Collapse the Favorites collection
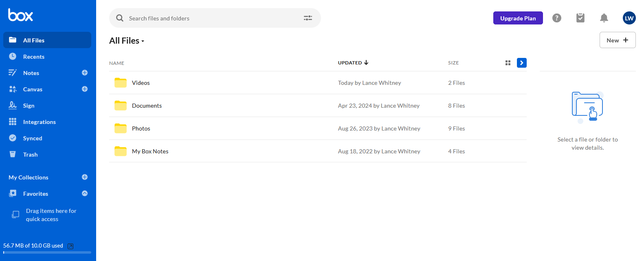The height and width of the screenshot is (261, 644). [85, 193]
